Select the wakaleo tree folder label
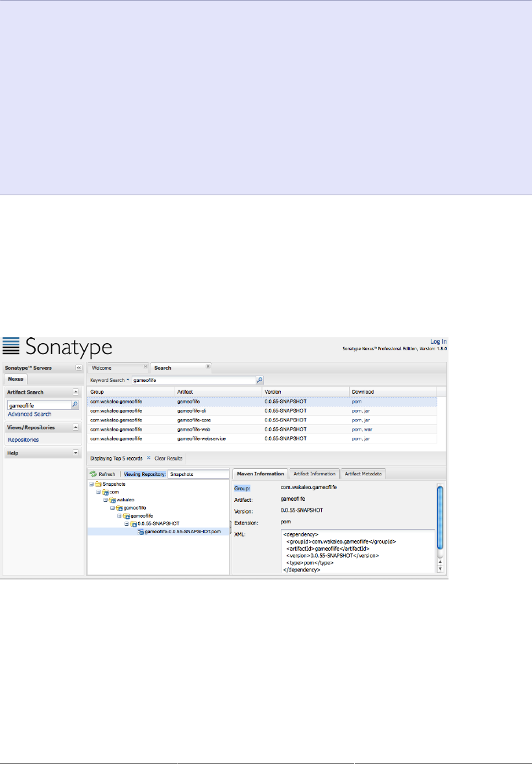 [x=125, y=500]
